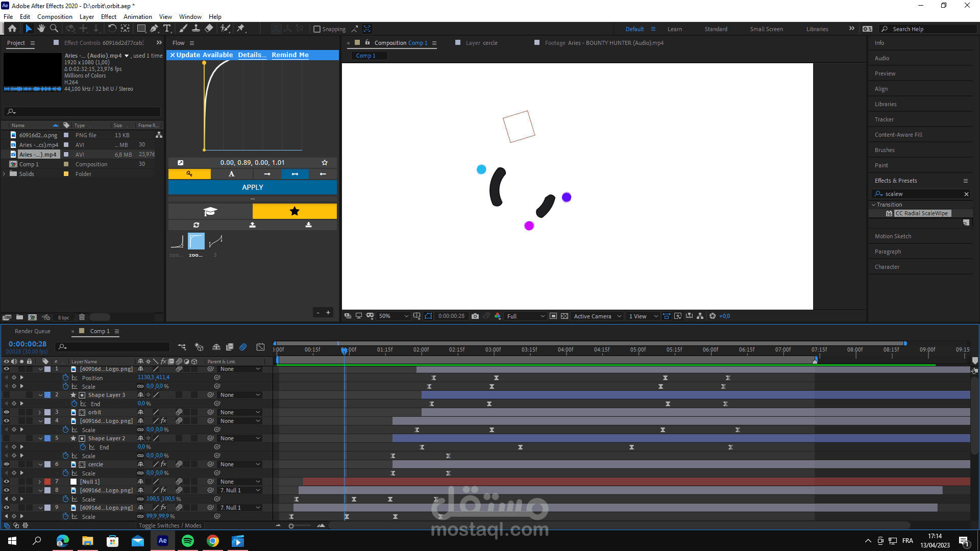
Task: Toggle visibility of Null 1 layer
Action: [7, 482]
